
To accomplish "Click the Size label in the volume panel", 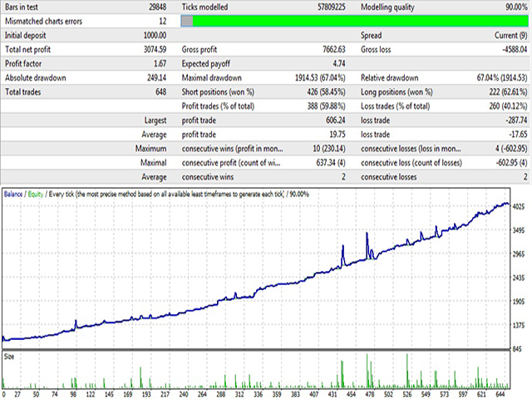I will tap(10, 356).
